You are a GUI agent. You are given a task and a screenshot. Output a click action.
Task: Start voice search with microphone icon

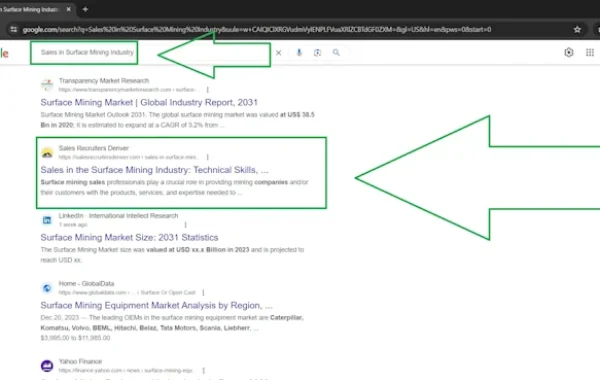tap(299, 52)
